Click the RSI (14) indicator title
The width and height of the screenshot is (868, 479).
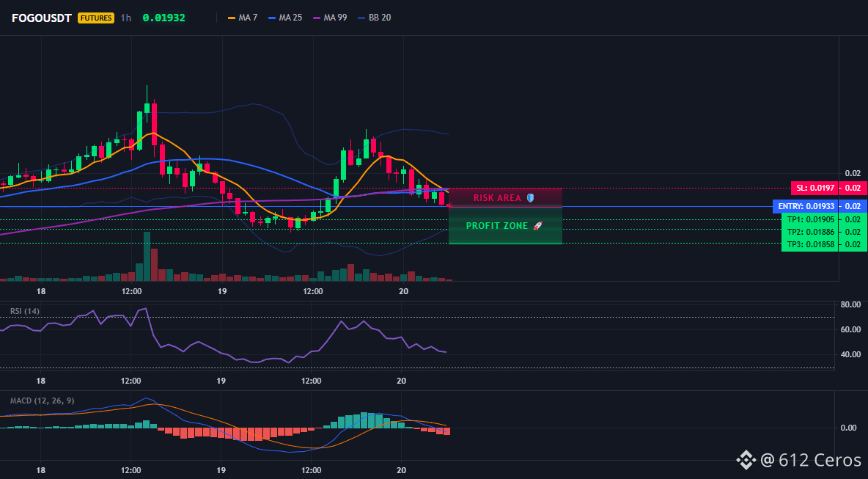pyautogui.click(x=25, y=311)
